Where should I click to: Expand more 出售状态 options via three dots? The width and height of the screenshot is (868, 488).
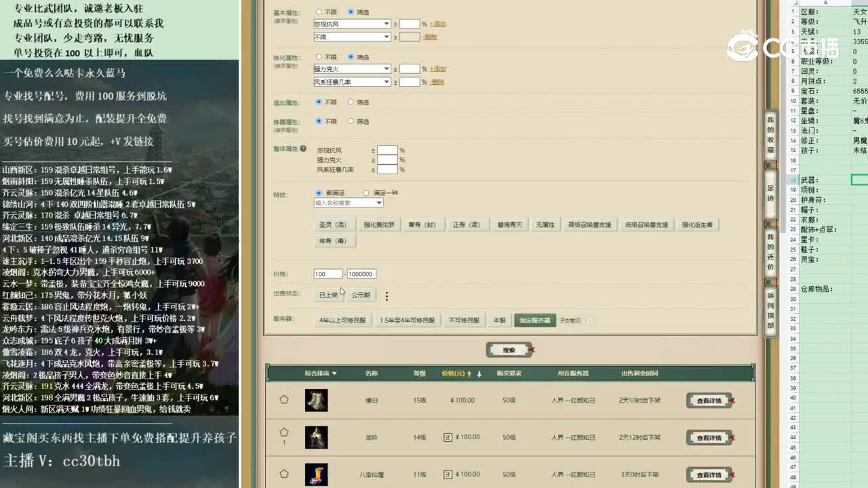pyautogui.click(x=387, y=296)
